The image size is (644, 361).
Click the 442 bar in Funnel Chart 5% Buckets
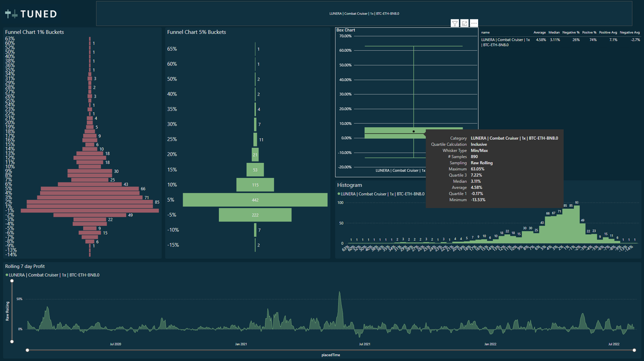(x=255, y=199)
